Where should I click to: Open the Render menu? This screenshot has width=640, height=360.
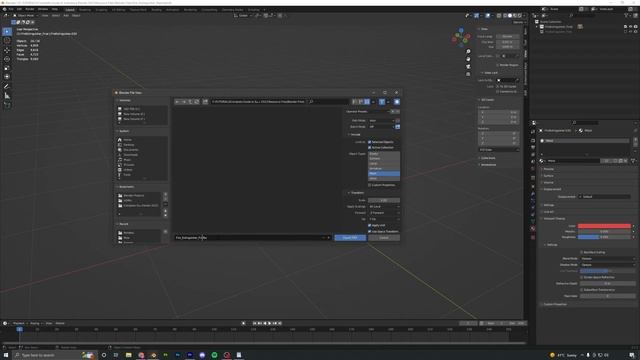[30, 9]
